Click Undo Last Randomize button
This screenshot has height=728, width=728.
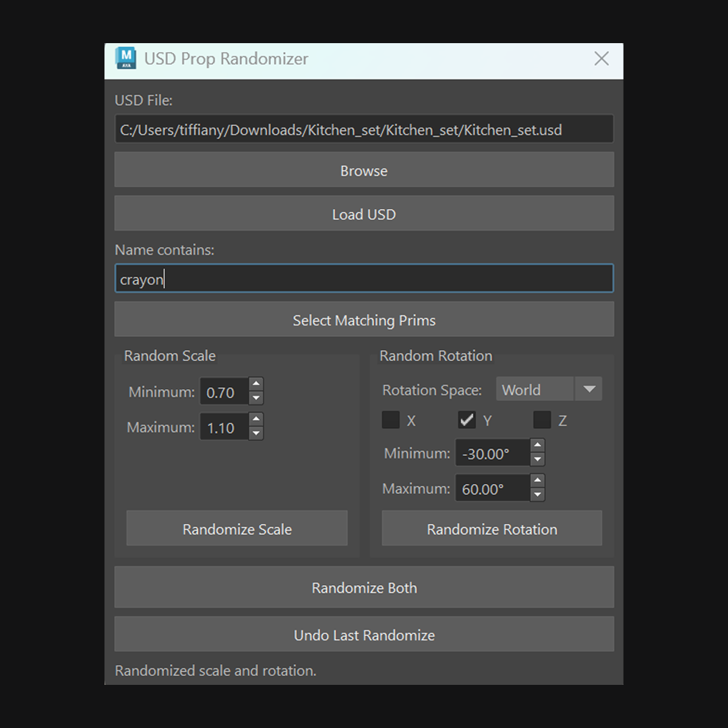(364, 634)
